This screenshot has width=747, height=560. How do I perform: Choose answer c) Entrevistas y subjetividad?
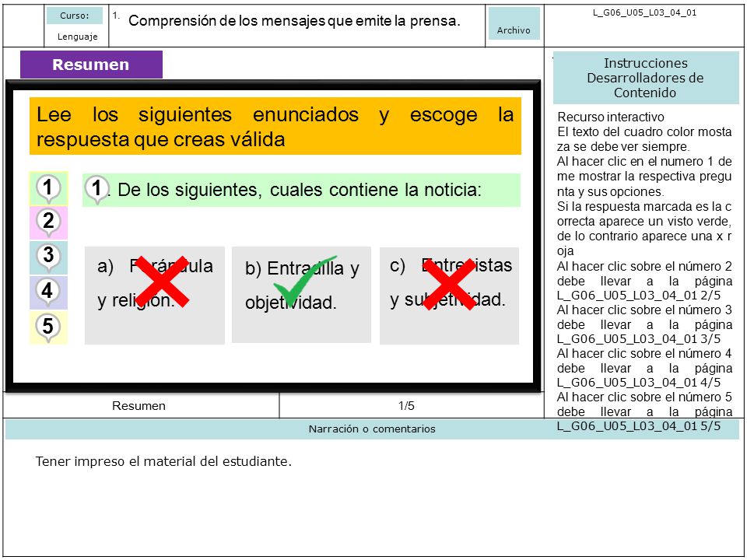pos(449,296)
